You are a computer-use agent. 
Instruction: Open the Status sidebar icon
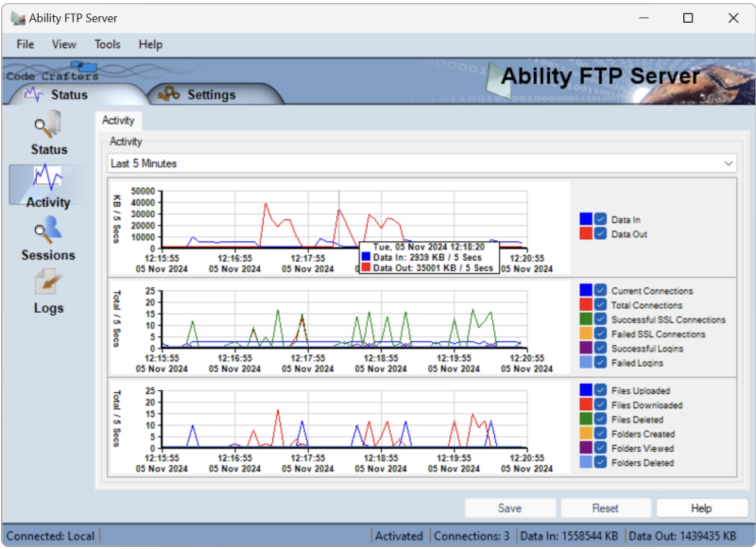click(x=49, y=133)
